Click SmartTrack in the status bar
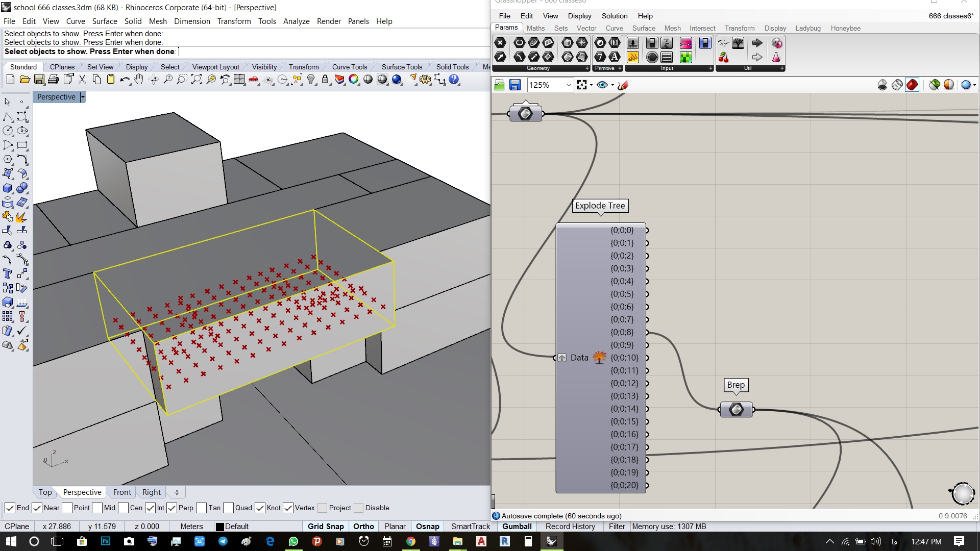The height and width of the screenshot is (551, 980). pos(470,527)
